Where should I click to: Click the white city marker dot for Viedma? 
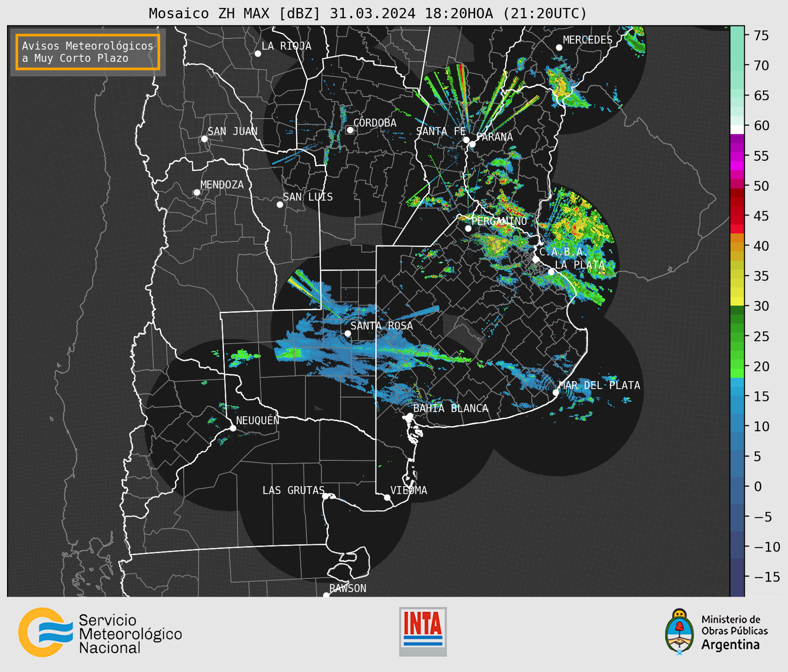pyautogui.click(x=387, y=498)
